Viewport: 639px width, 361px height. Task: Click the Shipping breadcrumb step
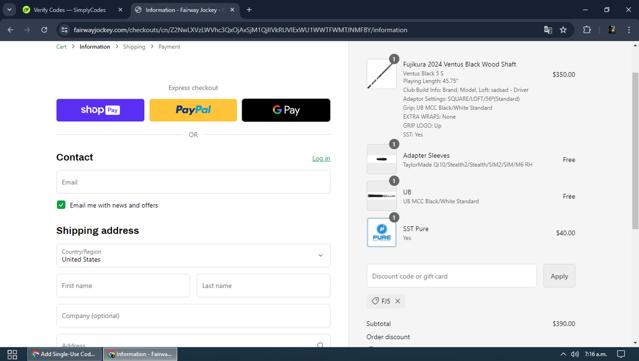[x=134, y=47]
